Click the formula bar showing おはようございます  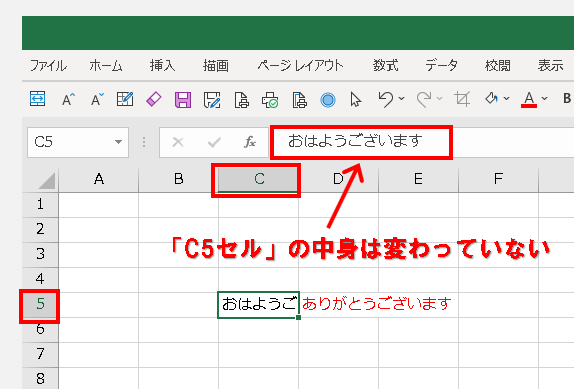pos(361,142)
